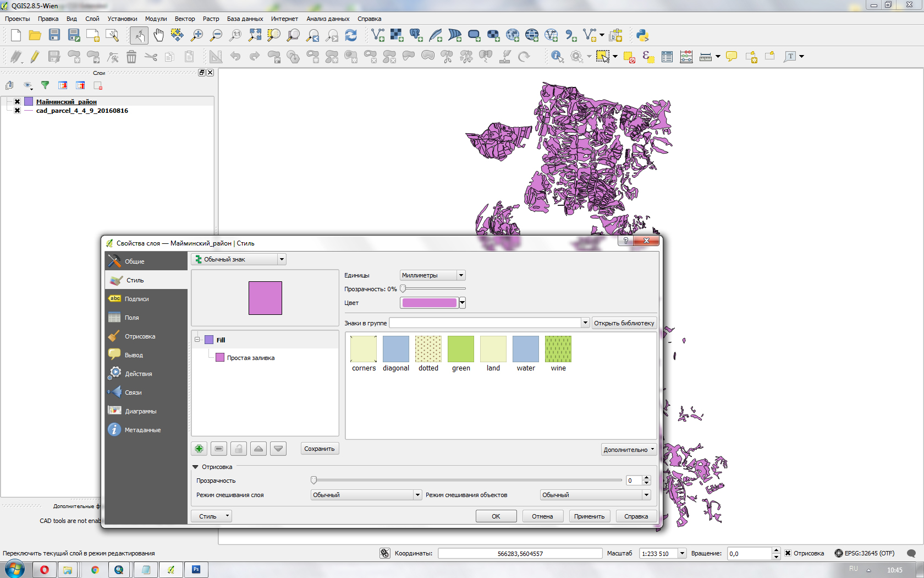Screen dimensions: 924x578
Task: Refresh the map canvas
Action: click(351, 36)
